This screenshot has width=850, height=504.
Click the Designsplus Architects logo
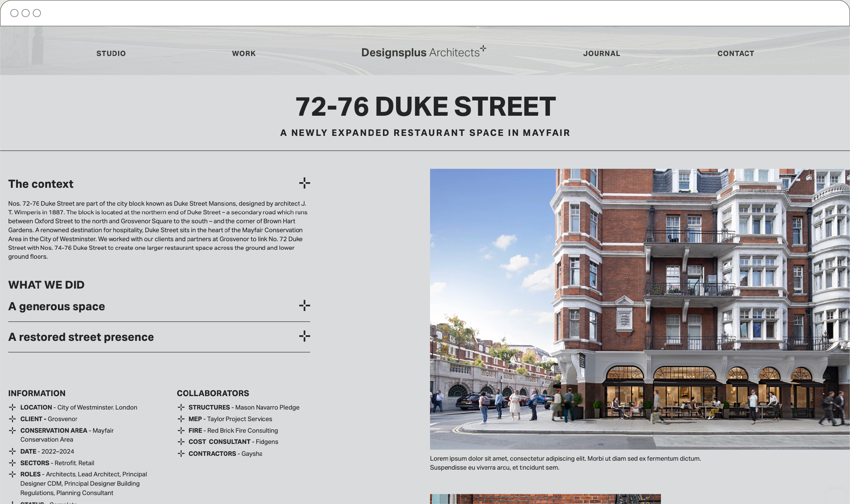point(424,52)
